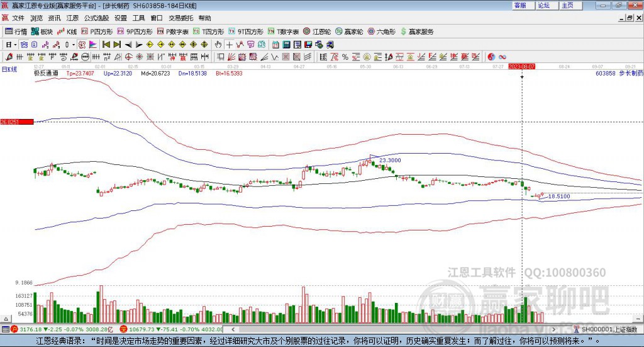Click the 论坛 forum button
644x347 pixels.
544,5
